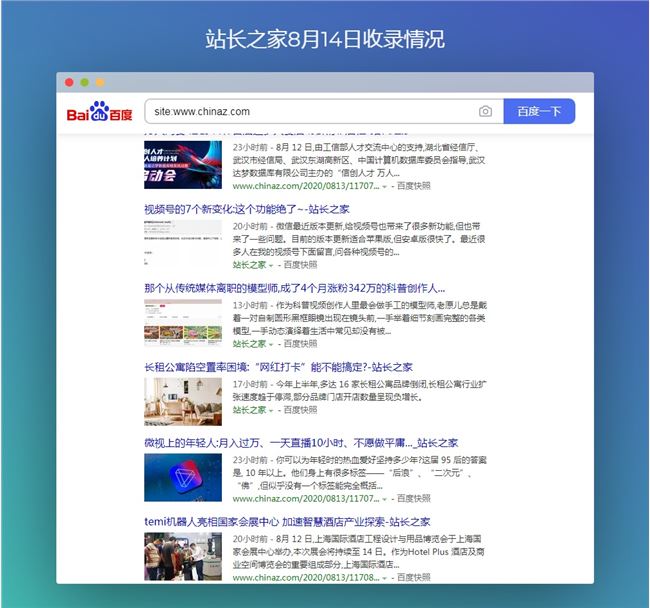Click the 微视 logo thumbnail

click(x=182, y=477)
